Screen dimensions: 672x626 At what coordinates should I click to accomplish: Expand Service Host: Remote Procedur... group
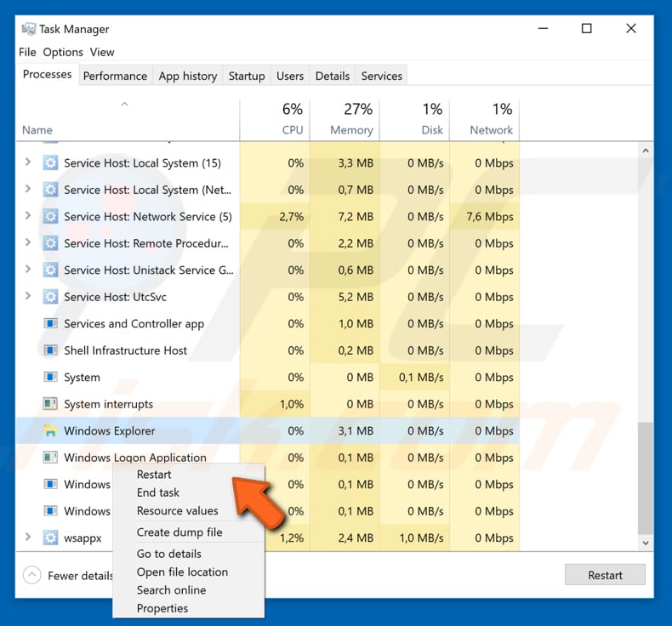(x=28, y=242)
